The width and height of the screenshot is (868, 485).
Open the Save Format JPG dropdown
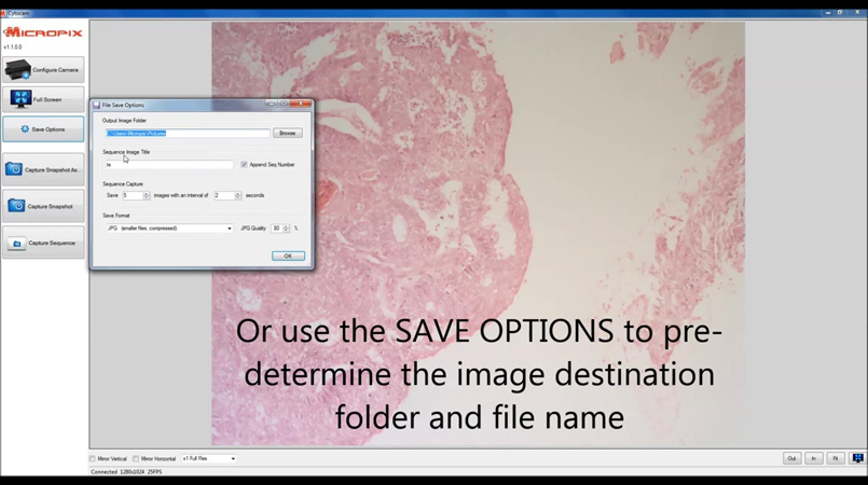229,228
